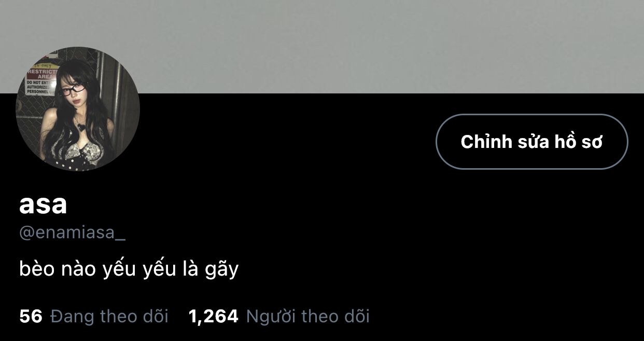Click the following count number 56
The image size is (644, 341).
click(x=31, y=316)
